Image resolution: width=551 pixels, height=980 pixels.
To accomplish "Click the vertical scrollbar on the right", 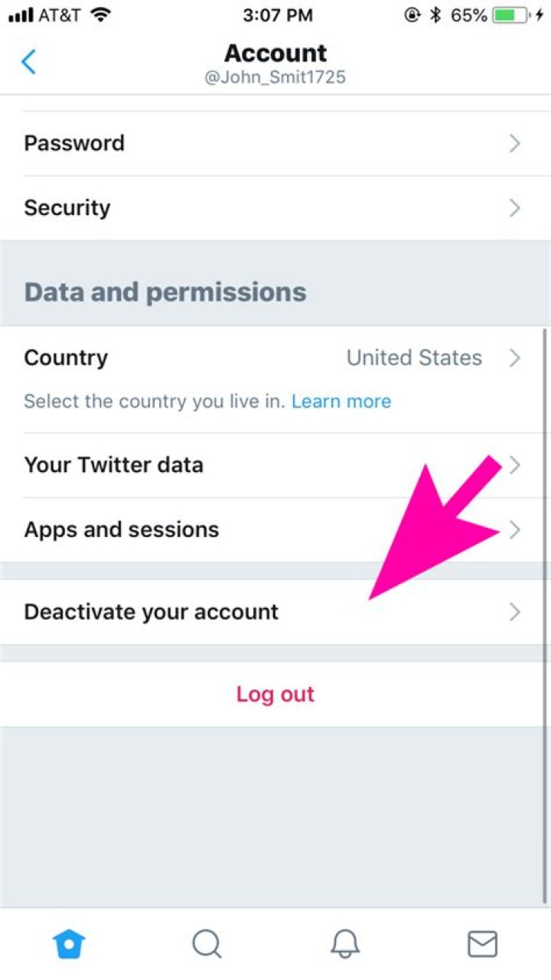I will click(545, 612).
